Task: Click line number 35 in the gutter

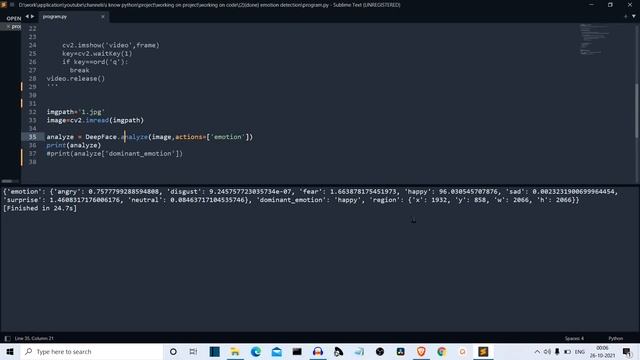Action: point(32,137)
